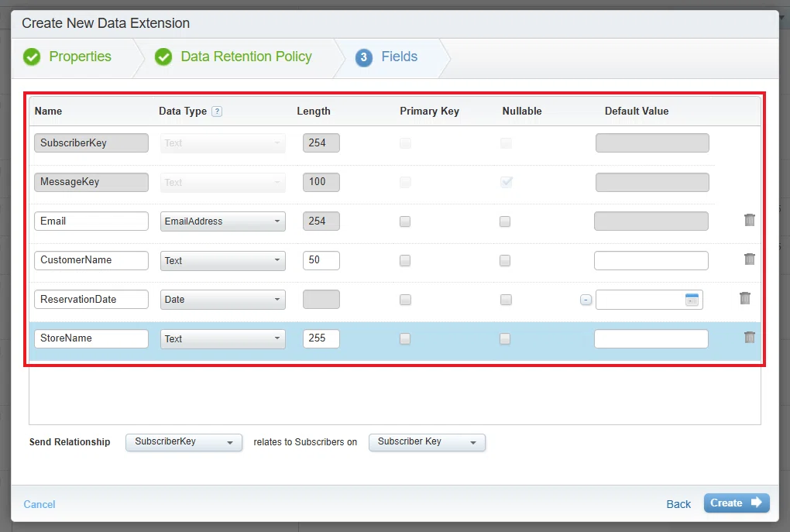Open Data Type dropdown for ReservationDate field
This screenshot has width=790, height=532.
tap(223, 299)
